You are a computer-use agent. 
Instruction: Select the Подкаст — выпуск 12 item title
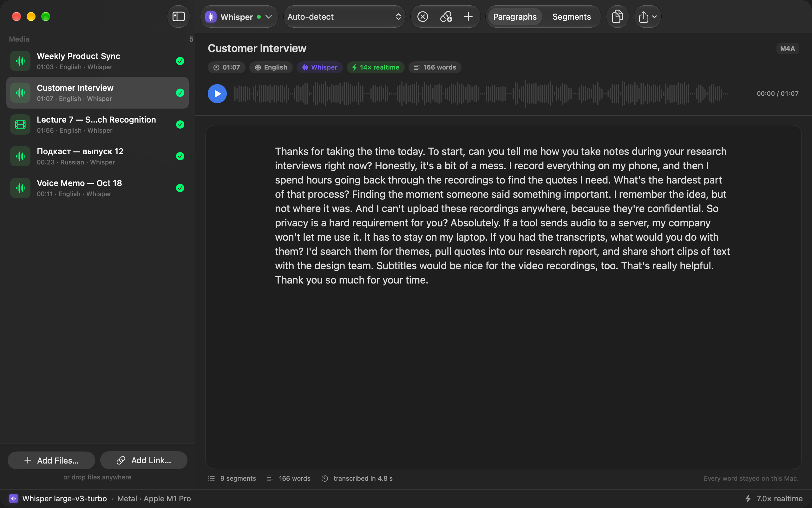80,151
